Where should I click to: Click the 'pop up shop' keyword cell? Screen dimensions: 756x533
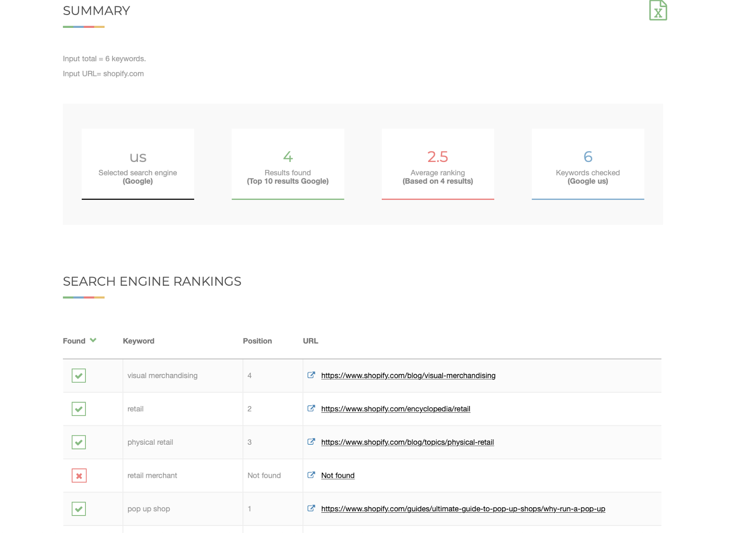tap(183, 509)
